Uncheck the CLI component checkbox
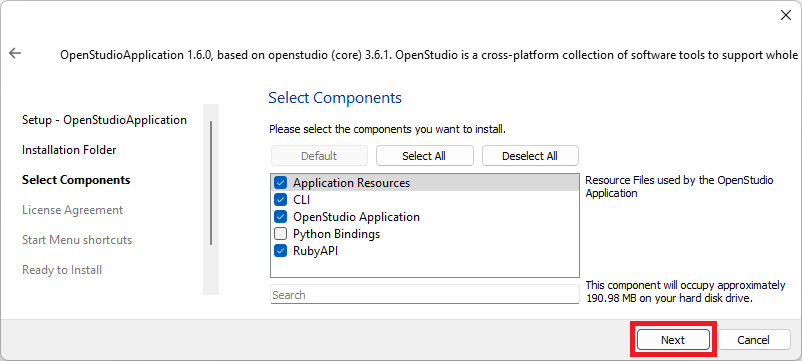The image size is (802, 361). pos(280,199)
